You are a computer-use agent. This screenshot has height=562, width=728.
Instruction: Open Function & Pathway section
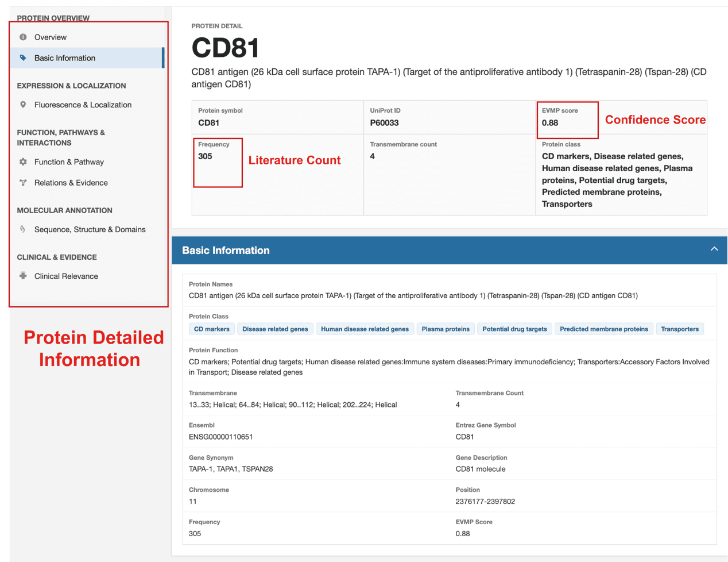pyautogui.click(x=87, y=162)
